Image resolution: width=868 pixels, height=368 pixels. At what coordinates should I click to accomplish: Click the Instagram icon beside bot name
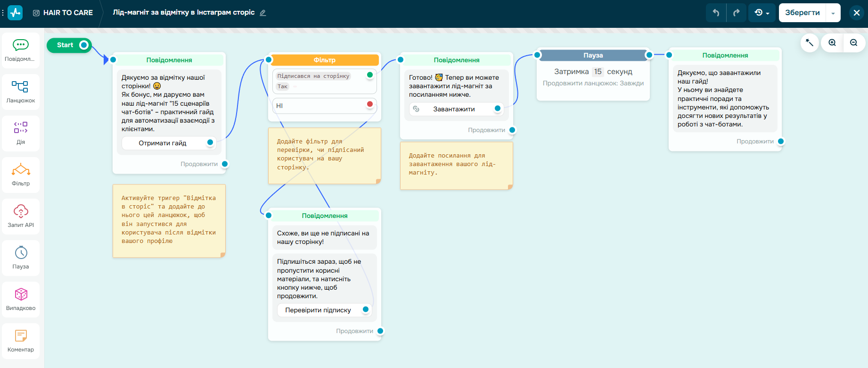(36, 13)
